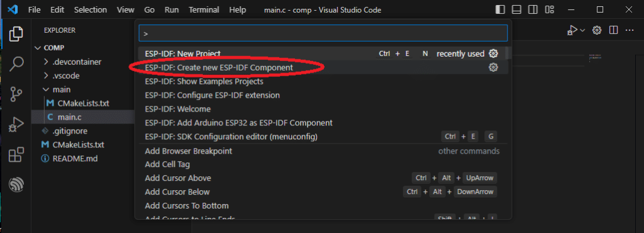Open the editor More Actions ellipsis
This screenshot has height=233, width=644.
point(630,30)
